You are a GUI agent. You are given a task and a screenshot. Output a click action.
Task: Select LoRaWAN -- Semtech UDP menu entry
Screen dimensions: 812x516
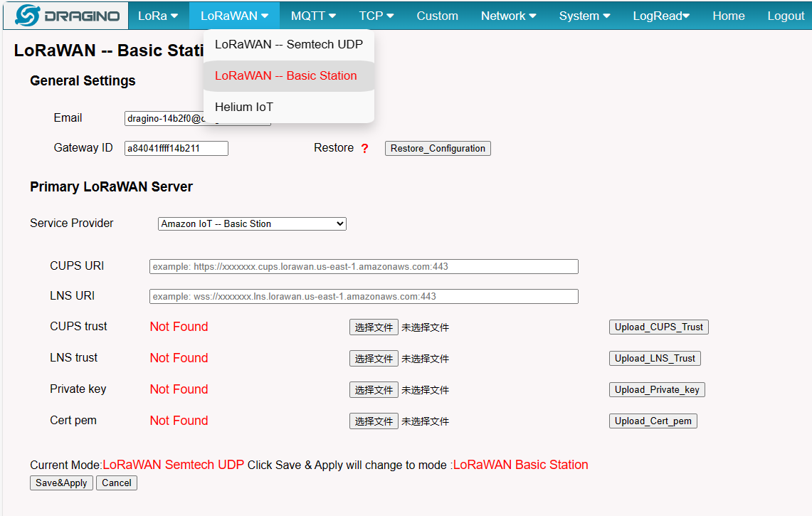[x=289, y=45]
